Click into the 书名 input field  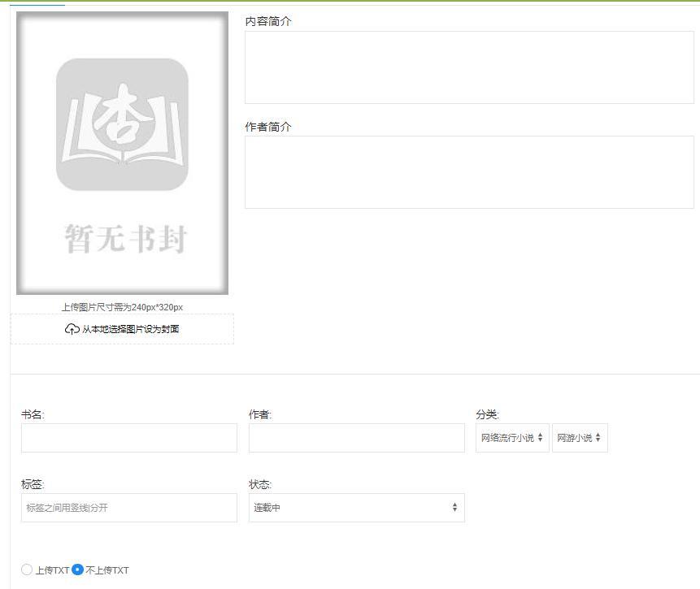pyautogui.click(x=129, y=438)
